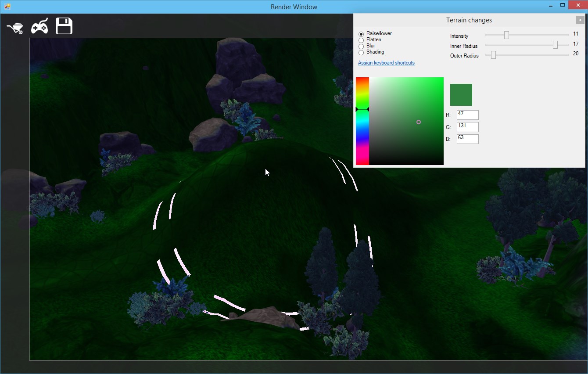
Task: Click the vertical rainbow hue strip
Action: pyautogui.click(x=362, y=132)
